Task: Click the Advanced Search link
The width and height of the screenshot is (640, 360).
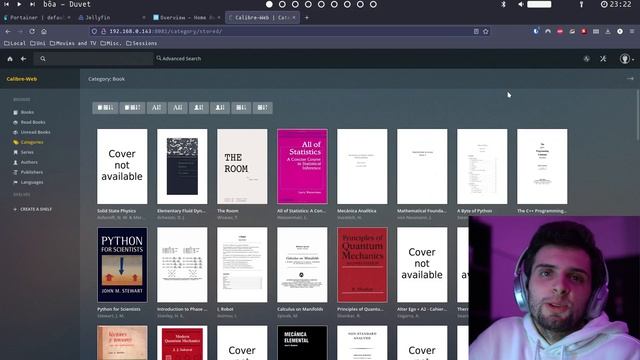Action: (x=179, y=59)
